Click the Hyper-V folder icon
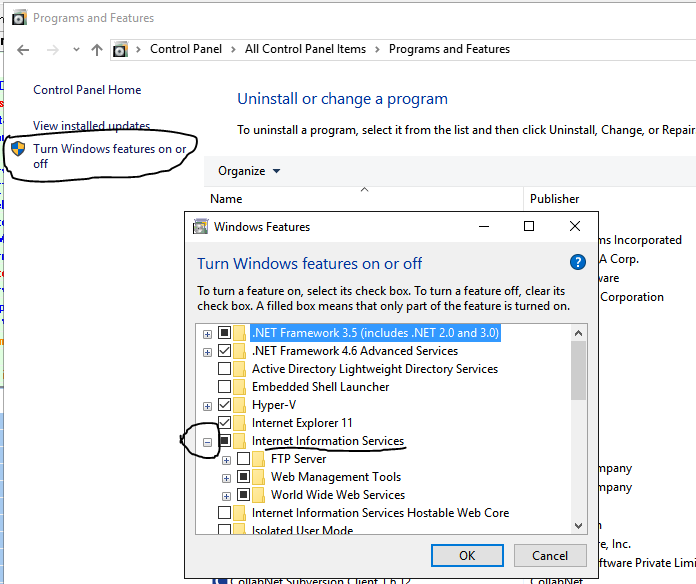This screenshot has width=696, height=584. pyautogui.click(x=240, y=405)
